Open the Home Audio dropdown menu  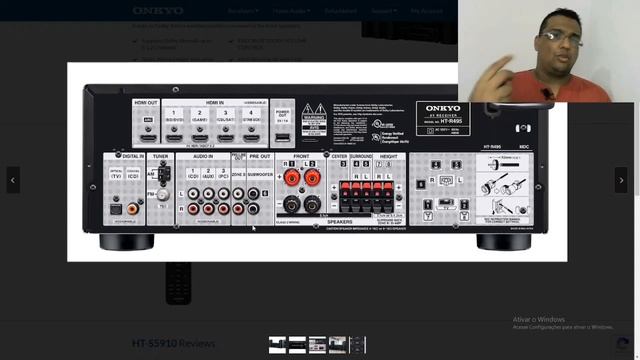point(292,11)
